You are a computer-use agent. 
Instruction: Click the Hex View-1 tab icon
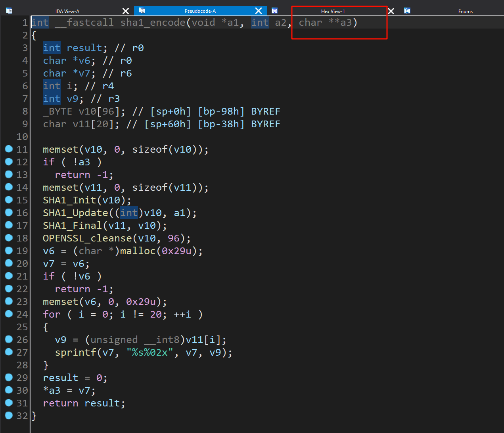[x=274, y=11]
